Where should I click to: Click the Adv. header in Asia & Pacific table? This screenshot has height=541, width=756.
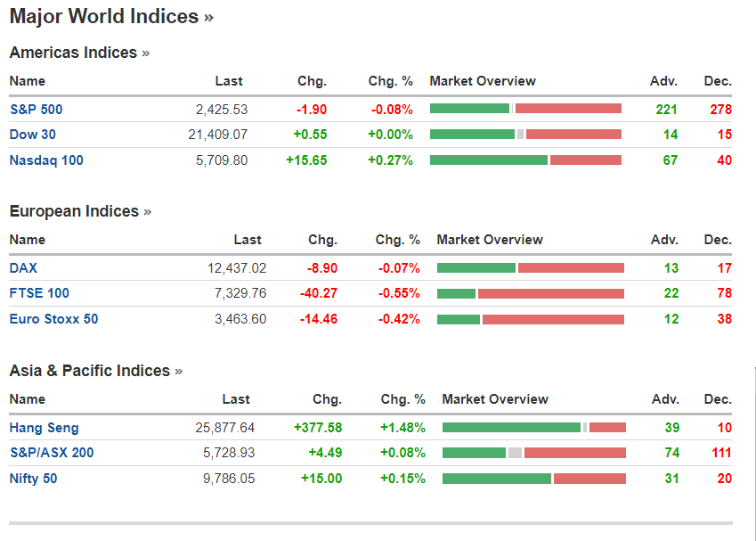[664, 399]
